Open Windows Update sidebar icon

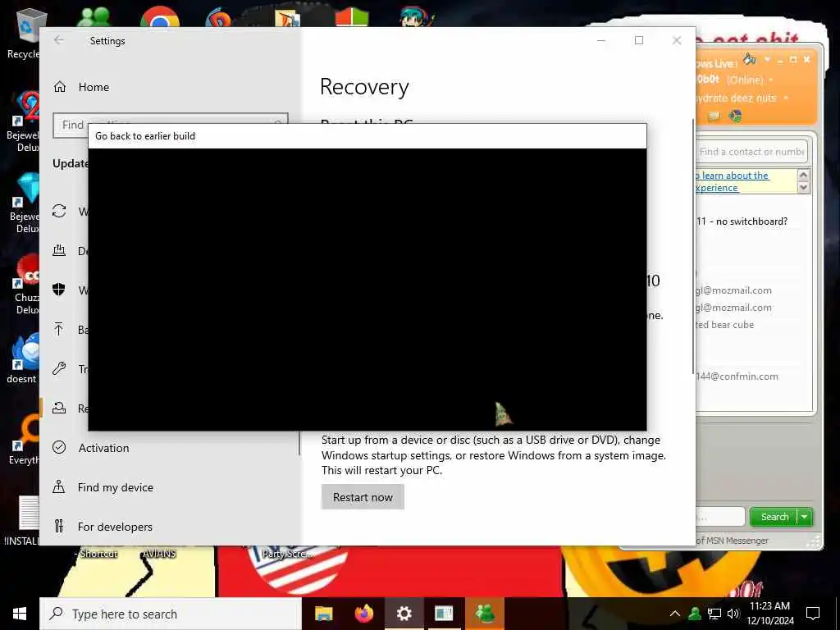click(x=59, y=211)
